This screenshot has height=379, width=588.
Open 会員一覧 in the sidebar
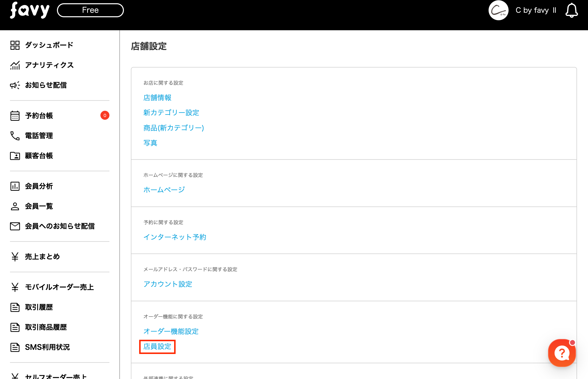[39, 206]
